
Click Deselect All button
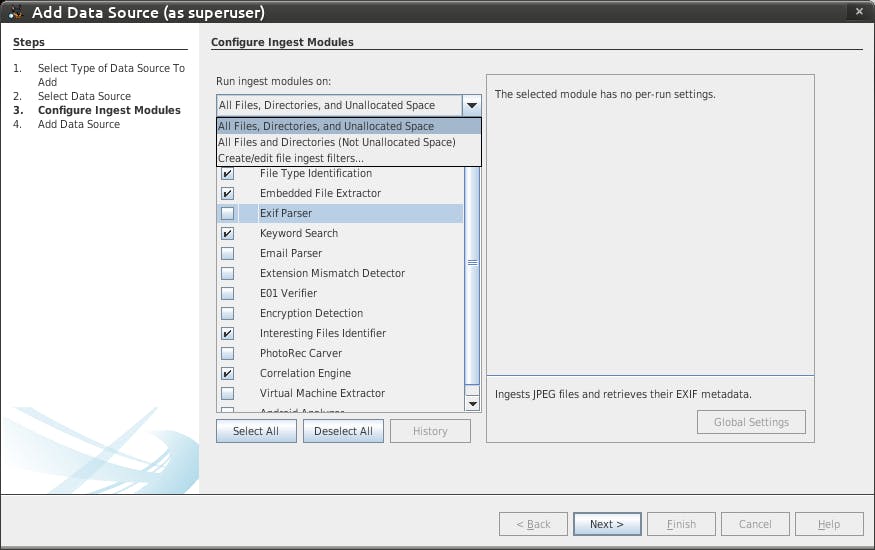tap(343, 431)
